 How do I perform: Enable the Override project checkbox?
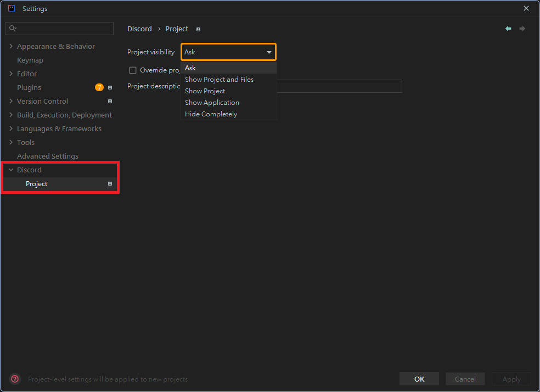point(132,70)
